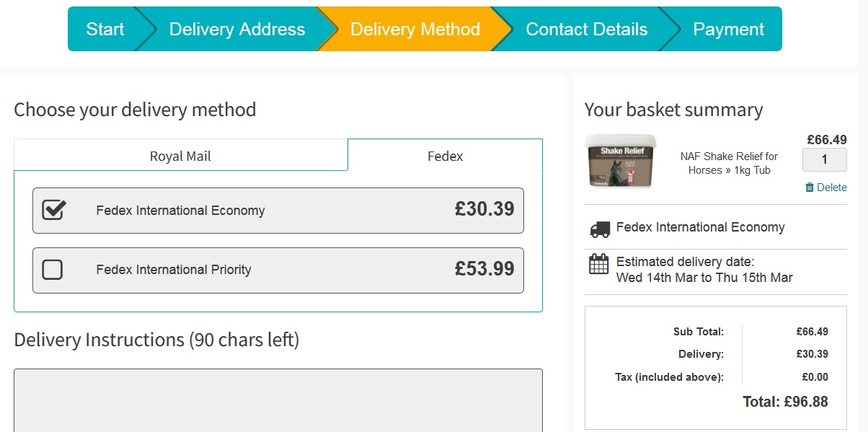Screen dimensions: 868x432
Task: Click the calendar icon beside estimated delivery
Action: point(599,264)
